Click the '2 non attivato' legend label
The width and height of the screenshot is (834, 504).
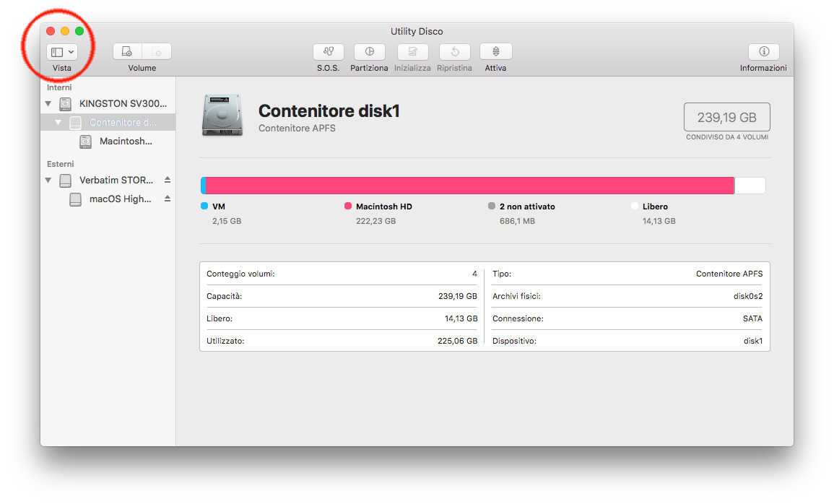(x=527, y=207)
